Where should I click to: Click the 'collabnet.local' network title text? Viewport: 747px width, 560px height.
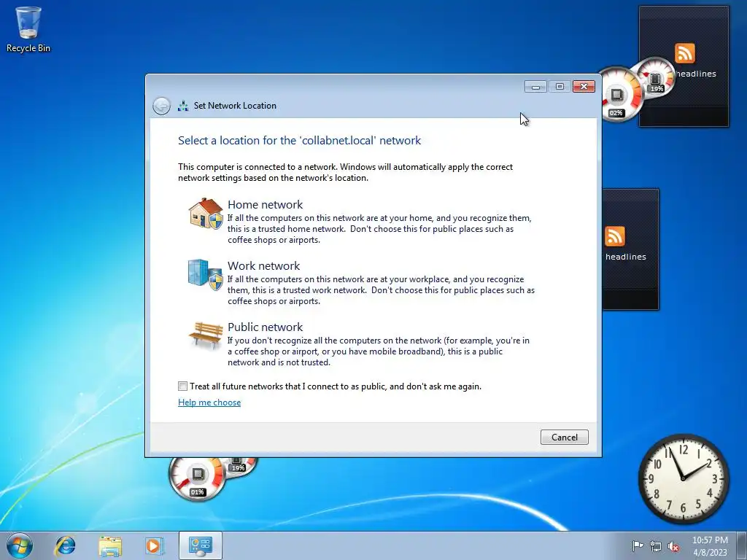coord(299,141)
